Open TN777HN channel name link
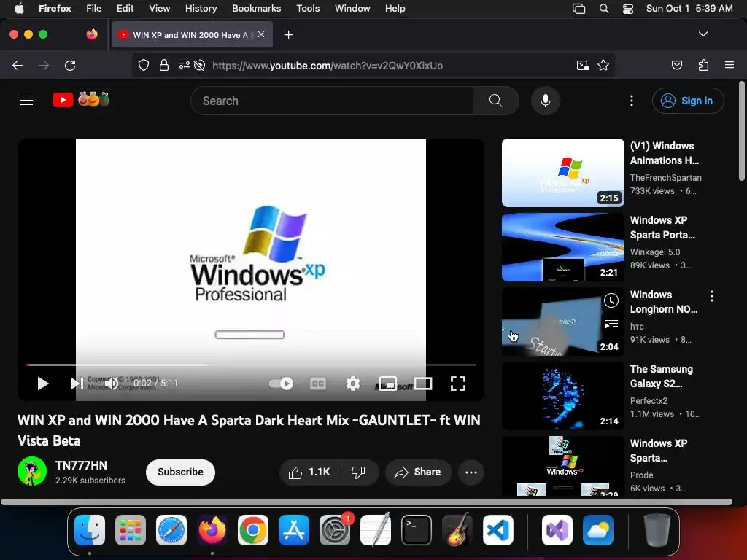This screenshot has width=747, height=560. tap(82, 465)
